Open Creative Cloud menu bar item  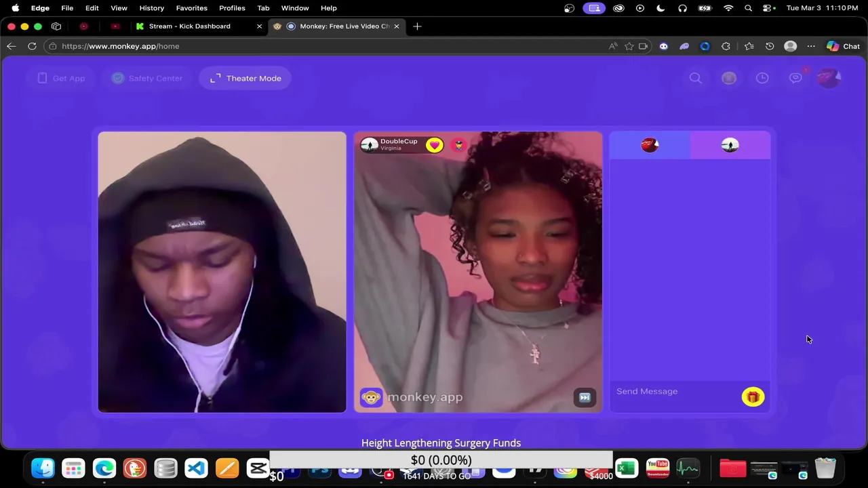click(x=618, y=8)
